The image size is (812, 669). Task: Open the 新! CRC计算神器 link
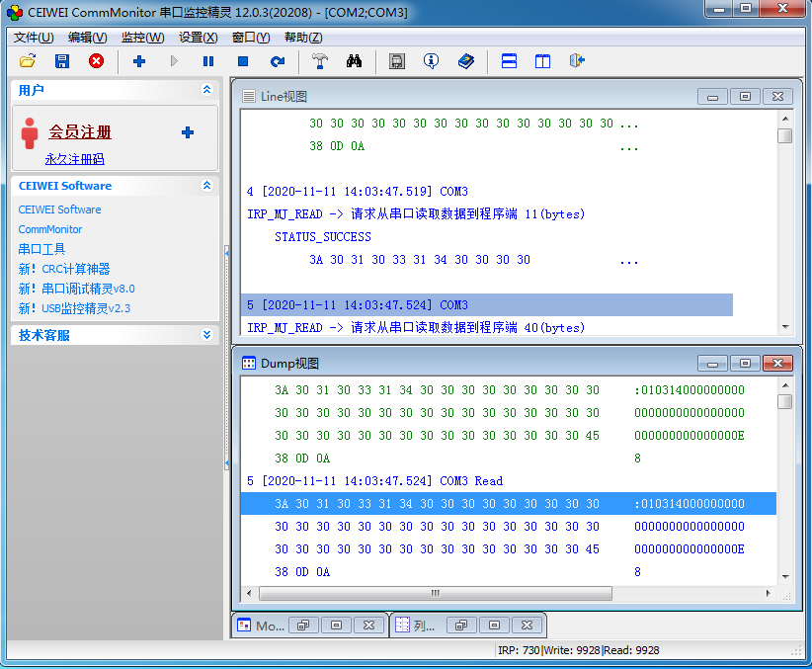64,269
